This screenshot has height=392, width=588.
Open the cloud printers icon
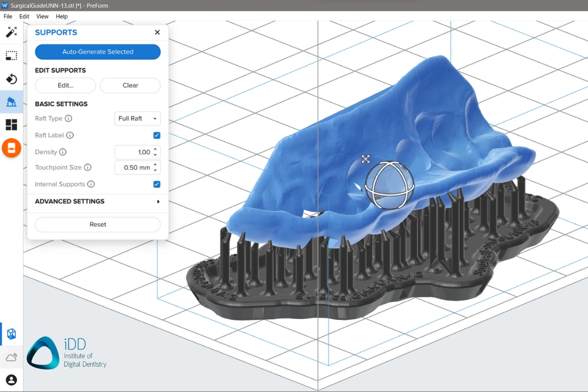[11, 357]
